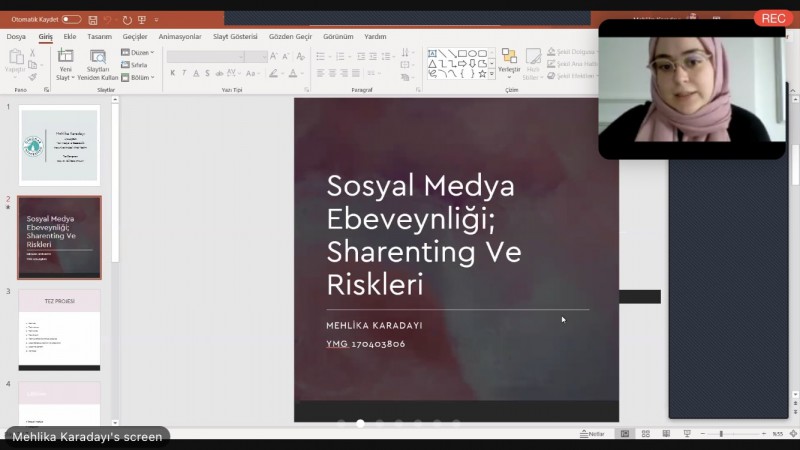Open the Düzen dropdown

point(138,52)
